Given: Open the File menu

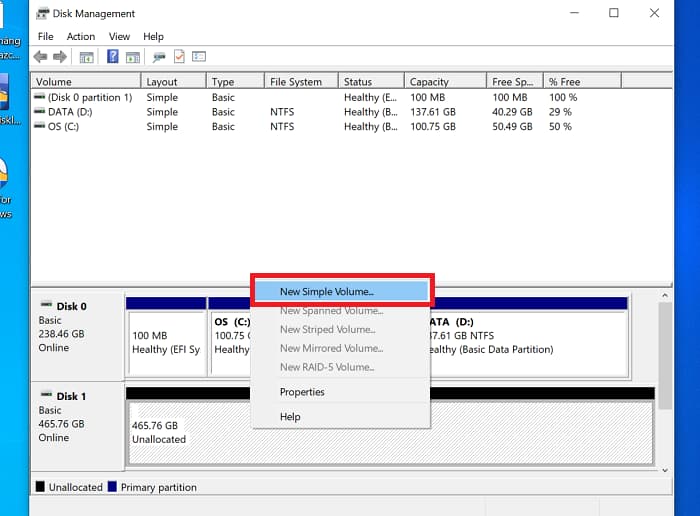Looking at the screenshot, I should tap(45, 37).
